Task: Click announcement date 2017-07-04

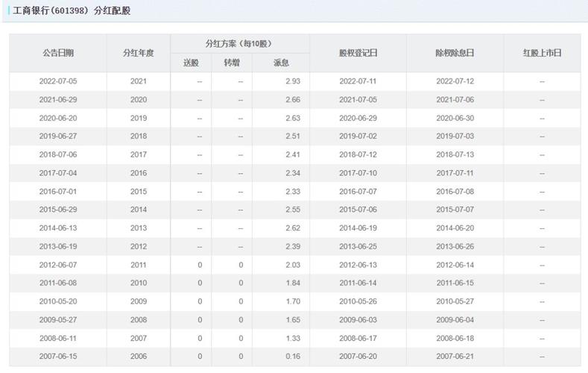Action: [x=58, y=173]
